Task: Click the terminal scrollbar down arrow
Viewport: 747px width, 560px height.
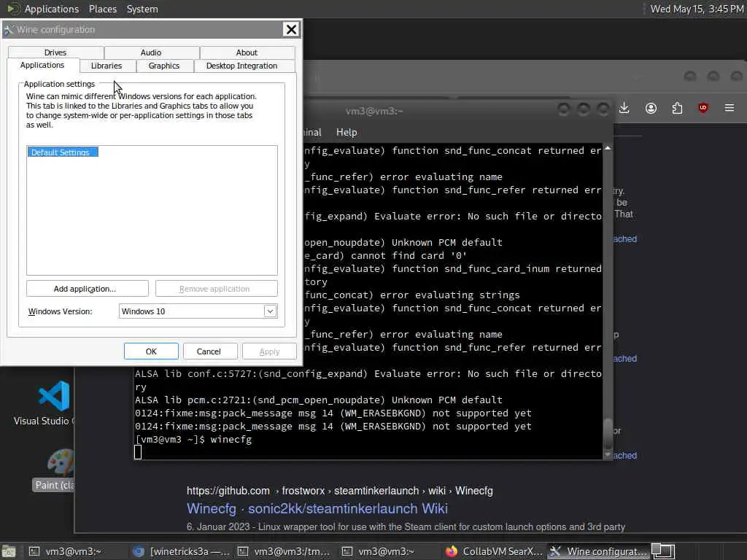Action: point(608,455)
